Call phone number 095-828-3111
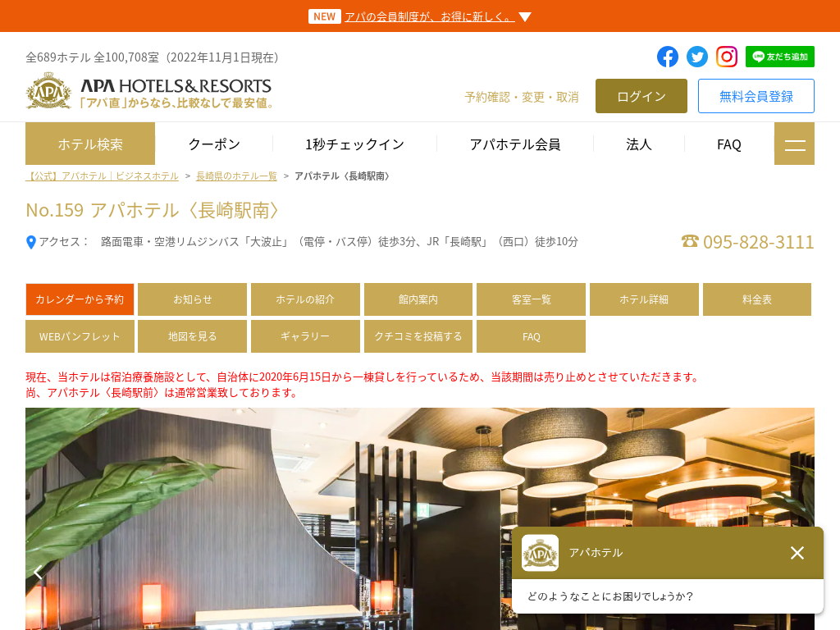 [x=758, y=242]
